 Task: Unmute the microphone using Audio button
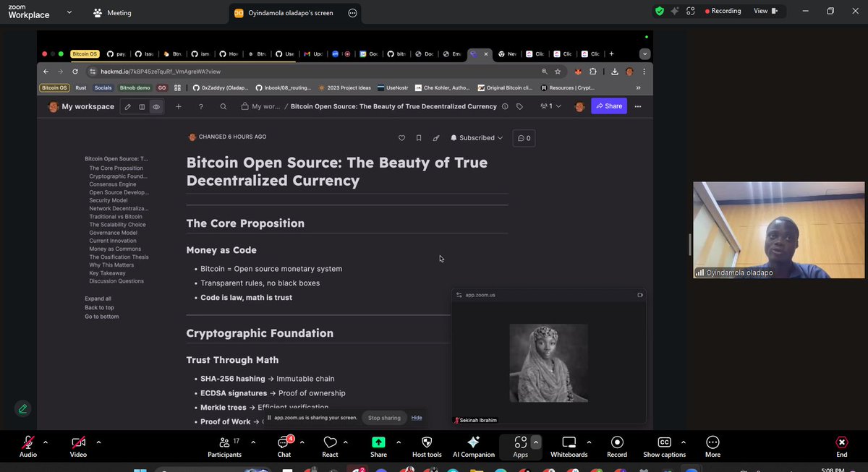(x=27, y=445)
